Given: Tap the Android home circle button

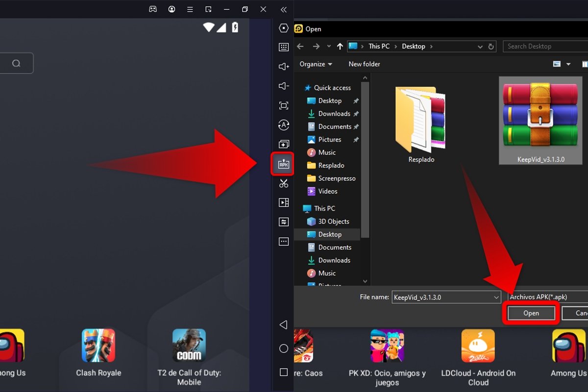Looking at the screenshot, I should coord(283,348).
